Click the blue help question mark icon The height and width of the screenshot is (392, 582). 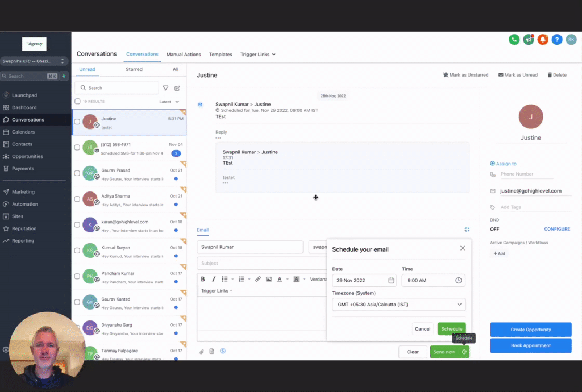pos(557,40)
